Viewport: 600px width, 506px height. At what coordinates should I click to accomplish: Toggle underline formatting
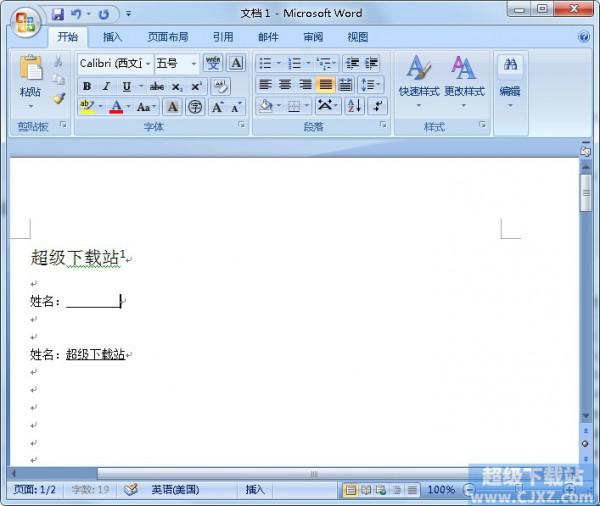point(127,87)
